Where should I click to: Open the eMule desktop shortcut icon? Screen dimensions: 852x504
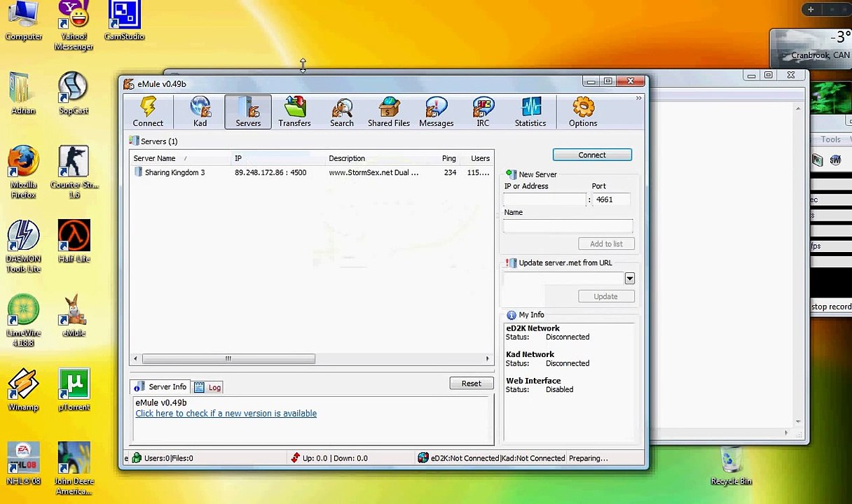(x=74, y=316)
